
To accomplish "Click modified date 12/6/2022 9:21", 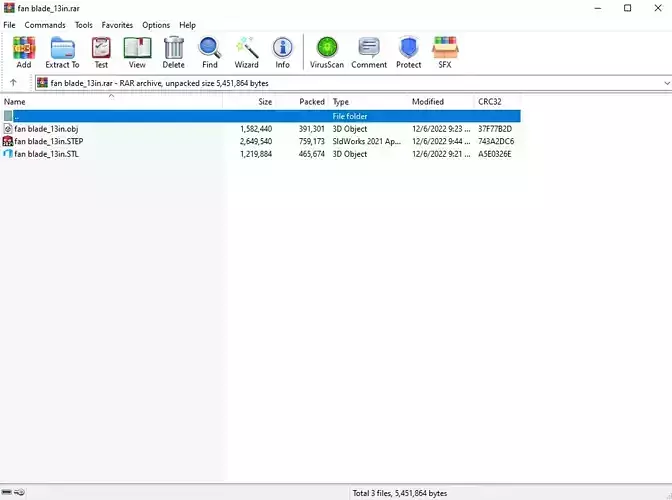I will (441, 154).
